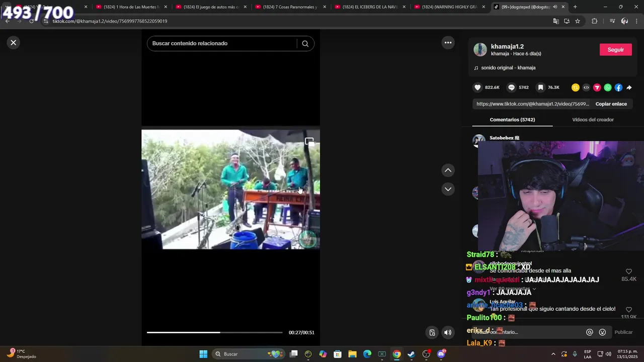This screenshot has width=644, height=362.
Task: Open Task View on the taskbar
Action: pos(294,354)
